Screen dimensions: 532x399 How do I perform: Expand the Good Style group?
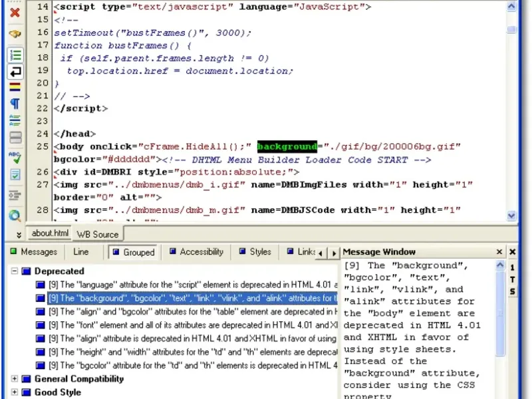14,392
